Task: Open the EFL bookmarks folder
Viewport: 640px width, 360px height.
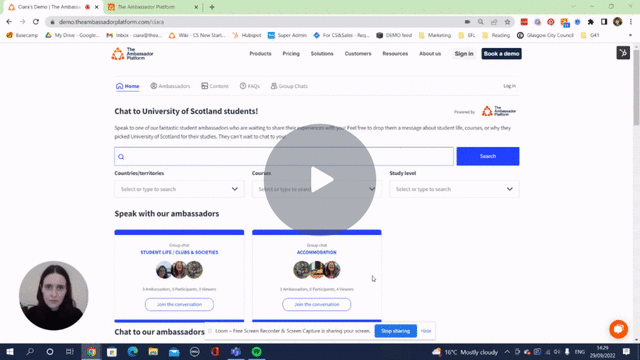Action: click(467, 35)
